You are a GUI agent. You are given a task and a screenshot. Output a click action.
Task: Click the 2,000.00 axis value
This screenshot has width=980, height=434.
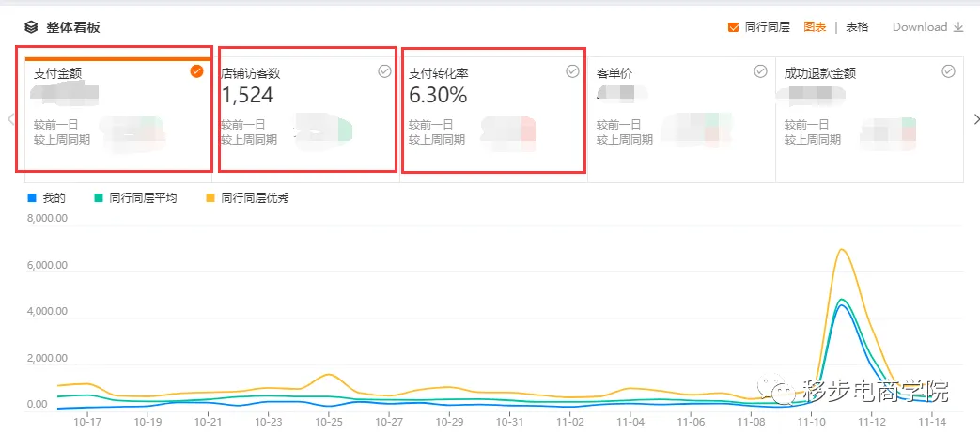48,359
